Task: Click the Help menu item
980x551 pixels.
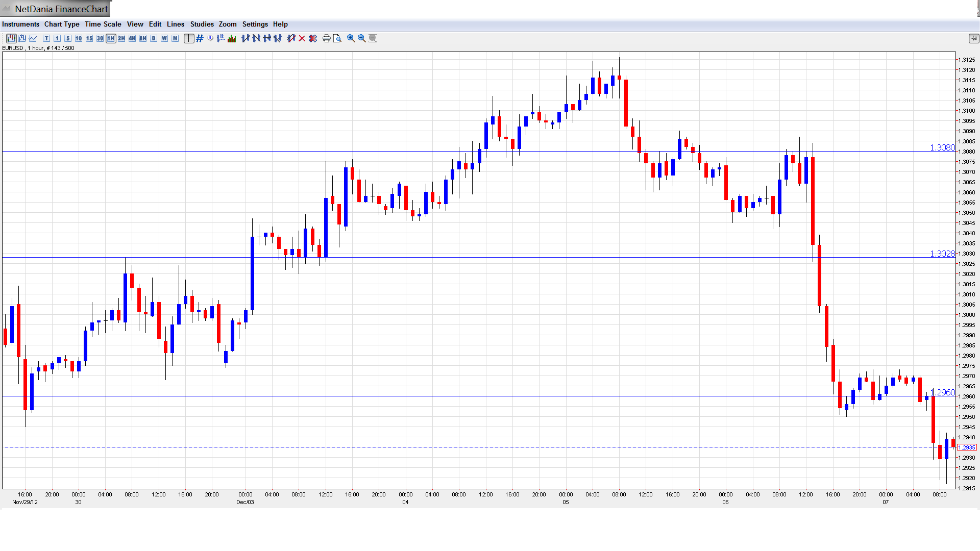Action: pyautogui.click(x=280, y=24)
